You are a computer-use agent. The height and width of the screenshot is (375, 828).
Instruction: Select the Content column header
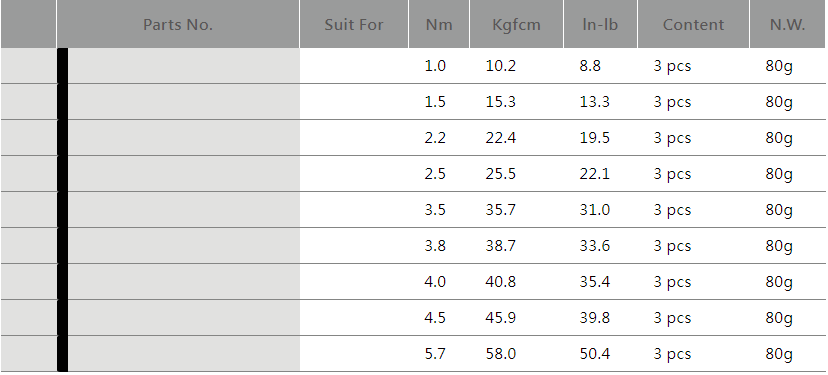pos(693,25)
